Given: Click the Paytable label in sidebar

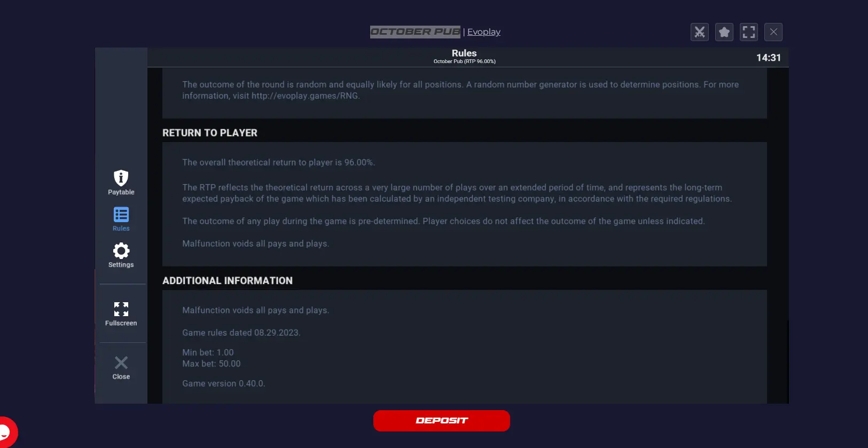Looking at the screenshot, I should pos(121,192).
